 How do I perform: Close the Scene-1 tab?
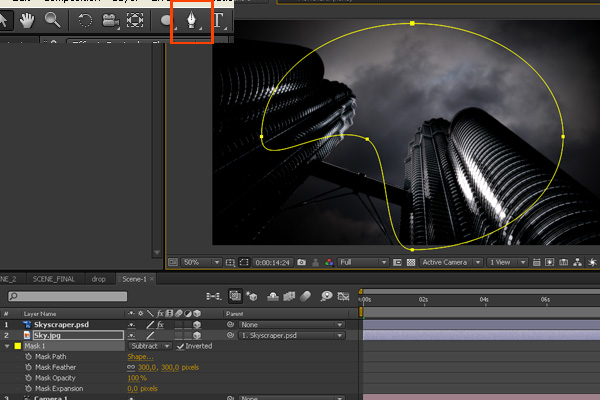click(x=152, y=279)
